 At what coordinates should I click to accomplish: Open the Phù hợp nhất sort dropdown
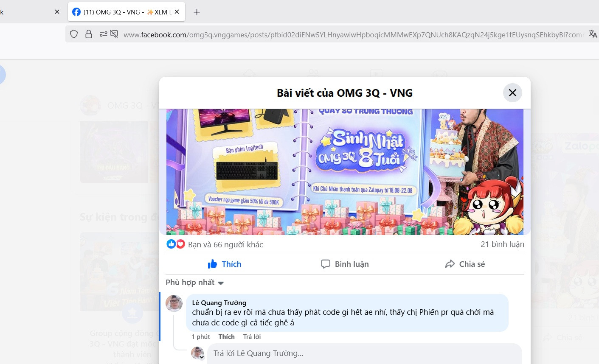(194, 283)
